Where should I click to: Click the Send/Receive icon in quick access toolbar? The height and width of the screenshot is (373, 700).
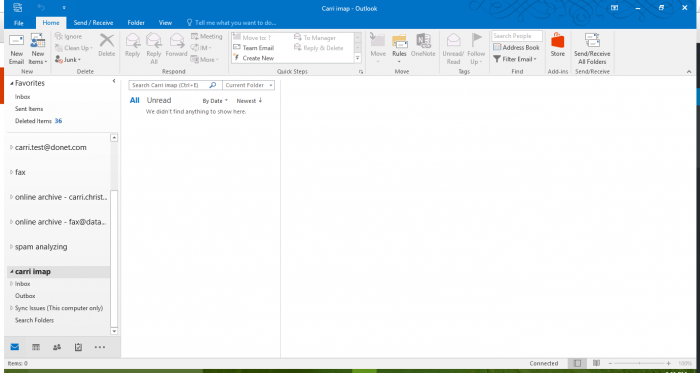(17, 8)
